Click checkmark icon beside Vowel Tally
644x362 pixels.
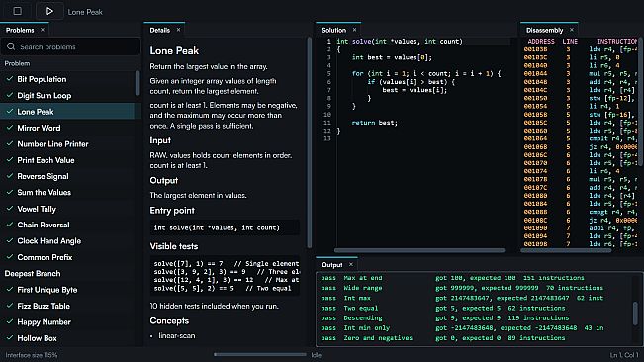point(10,208)
